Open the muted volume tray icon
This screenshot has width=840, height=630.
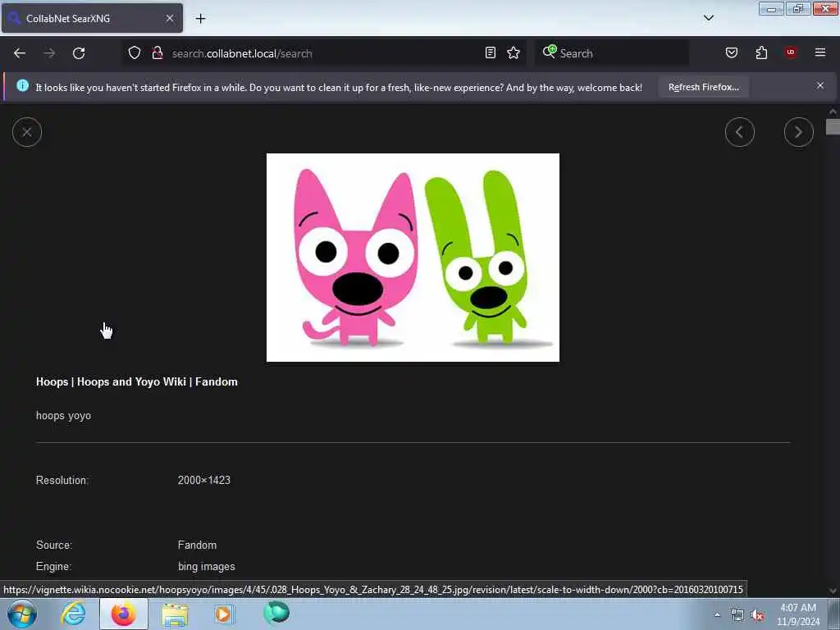pos(757,615)
